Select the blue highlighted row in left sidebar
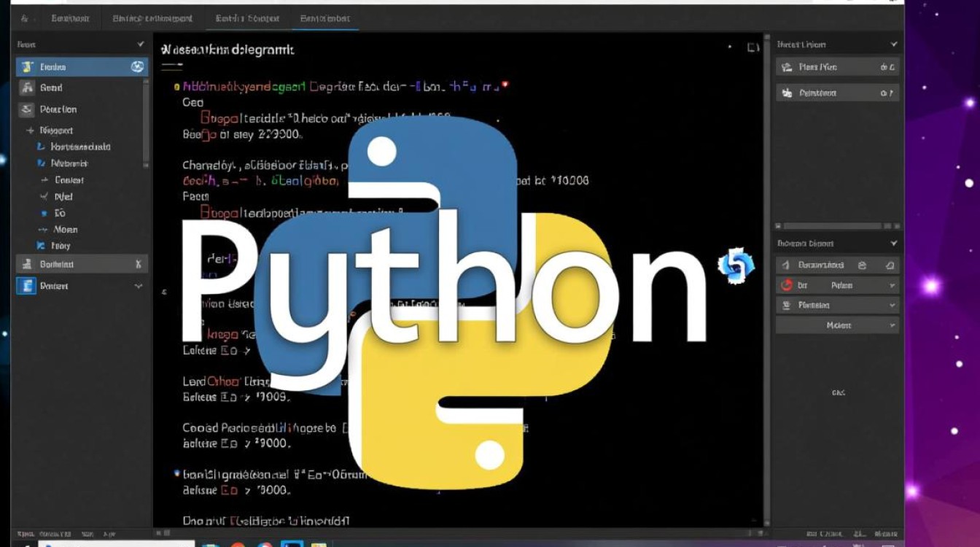Image resolution: width=980 pixels, height=547 pixels. [x=82, y=67]
